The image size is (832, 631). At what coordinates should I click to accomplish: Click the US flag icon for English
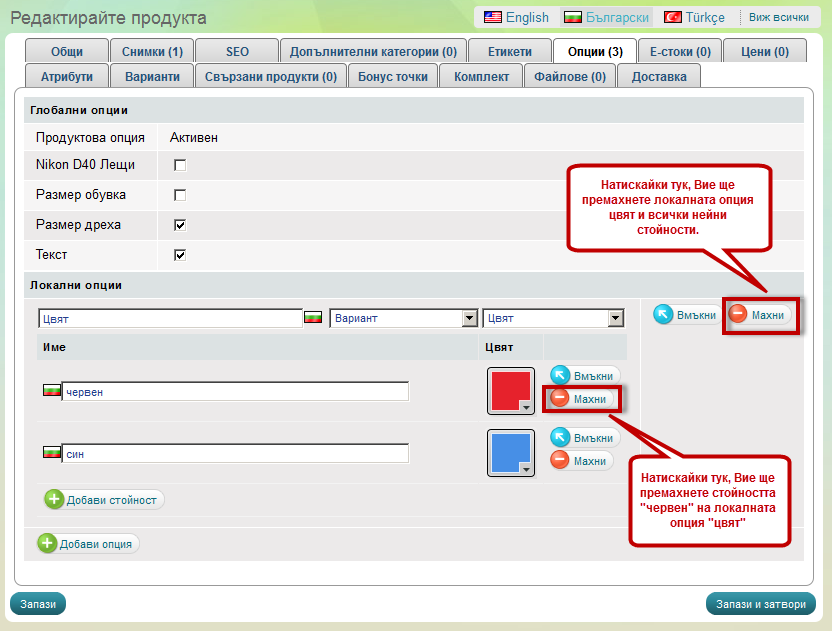pos(492,17)
